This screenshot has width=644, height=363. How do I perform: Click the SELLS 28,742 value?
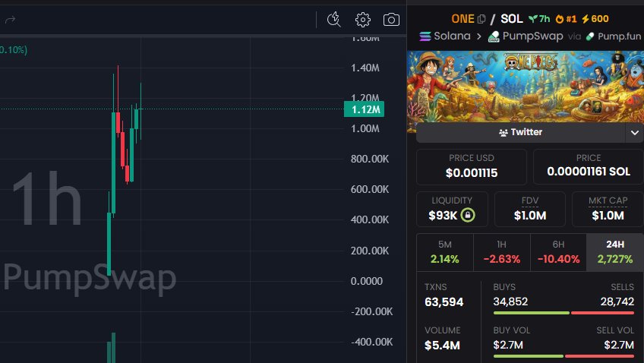click(x=617, y=301)
